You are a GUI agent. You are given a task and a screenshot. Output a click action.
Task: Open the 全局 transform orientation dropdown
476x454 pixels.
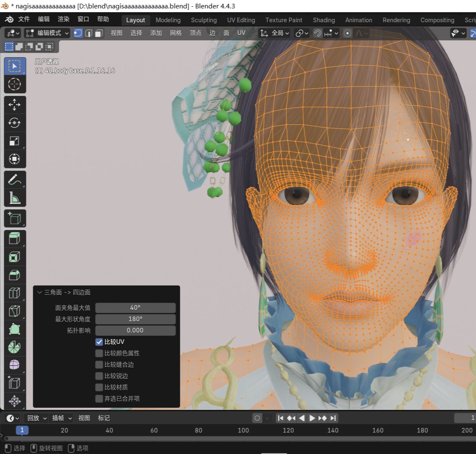pyautogui.click(x=275, y=33)
